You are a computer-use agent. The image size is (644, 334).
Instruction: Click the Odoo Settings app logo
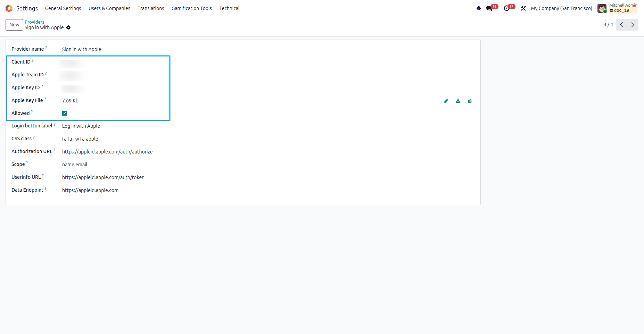click(9, 8)
